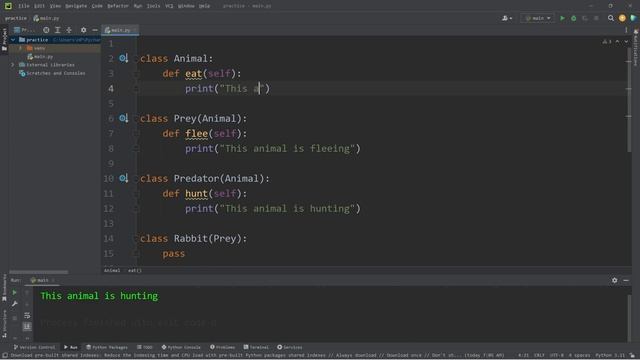Debug main with bug icon
Viewport: 640px width, 360px height.
pyautogui.click(x=573, y=18)
